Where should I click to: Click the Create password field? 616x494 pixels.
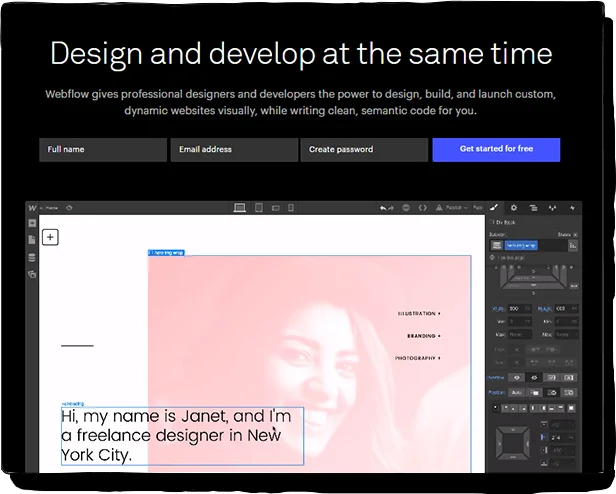tap(364, 150)
